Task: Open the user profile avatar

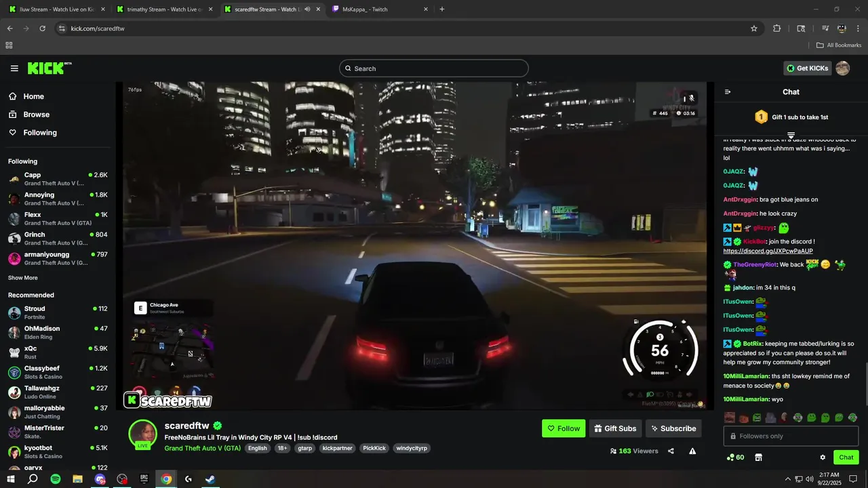Action: 842,68
